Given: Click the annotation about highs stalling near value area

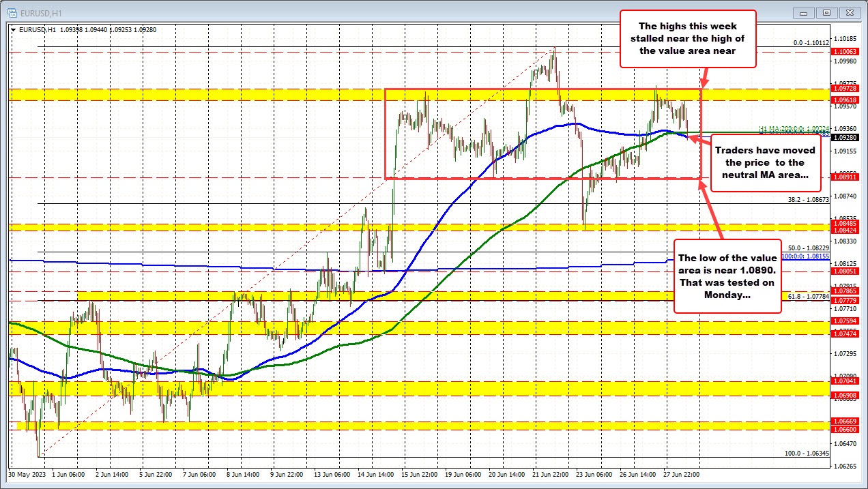Looking at the screenshot, I should click(x=688, y=38).
